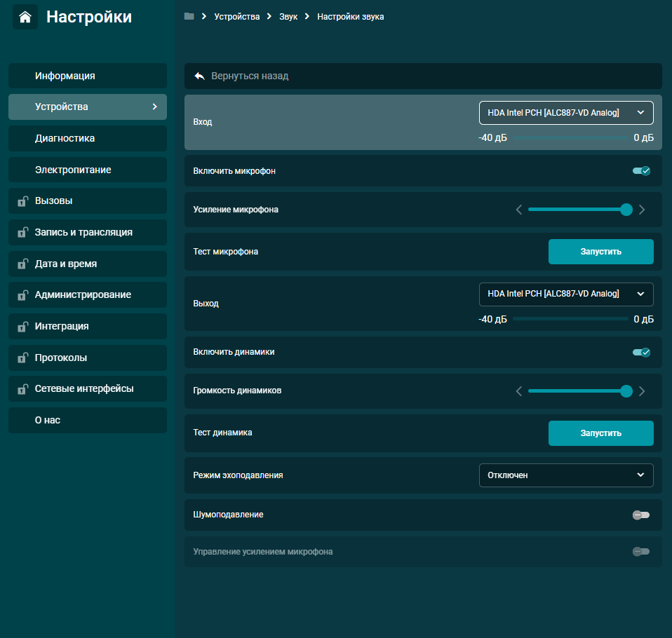Click the Усиление микрофона slider handle
Viewport: 672px width, 638px height.
tap(626, 210)
